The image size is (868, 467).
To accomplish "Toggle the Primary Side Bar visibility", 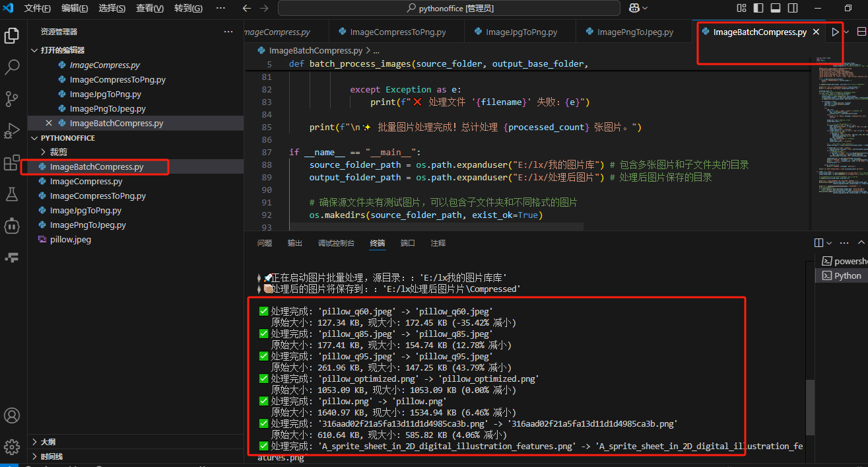I will coord(758,8).
